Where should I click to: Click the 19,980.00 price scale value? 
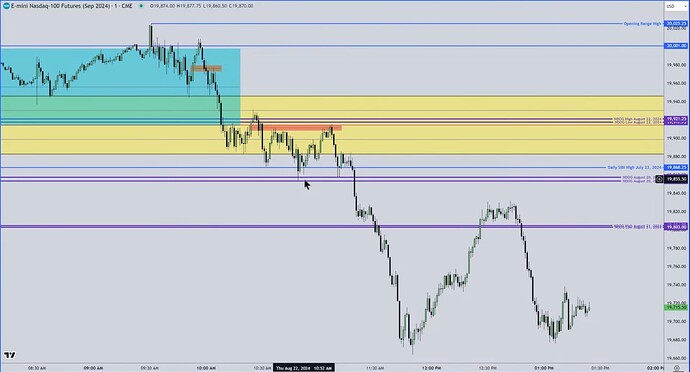[676, 65]
